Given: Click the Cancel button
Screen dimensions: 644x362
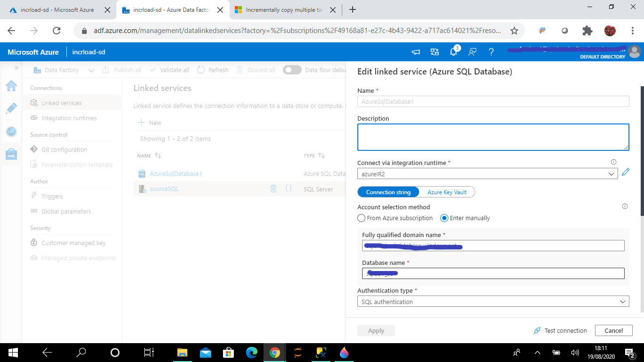Looking at the screenshot, I should [614, 330].
